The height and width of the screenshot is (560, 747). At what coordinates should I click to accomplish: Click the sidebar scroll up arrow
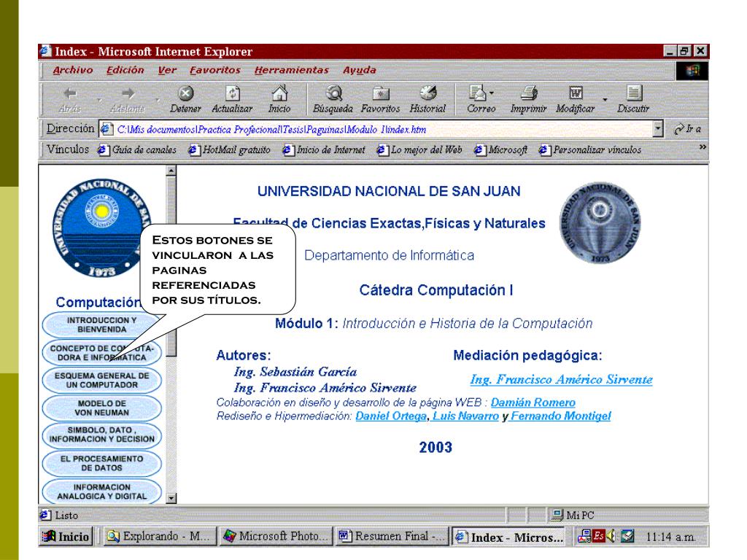(x=171, y=171)
